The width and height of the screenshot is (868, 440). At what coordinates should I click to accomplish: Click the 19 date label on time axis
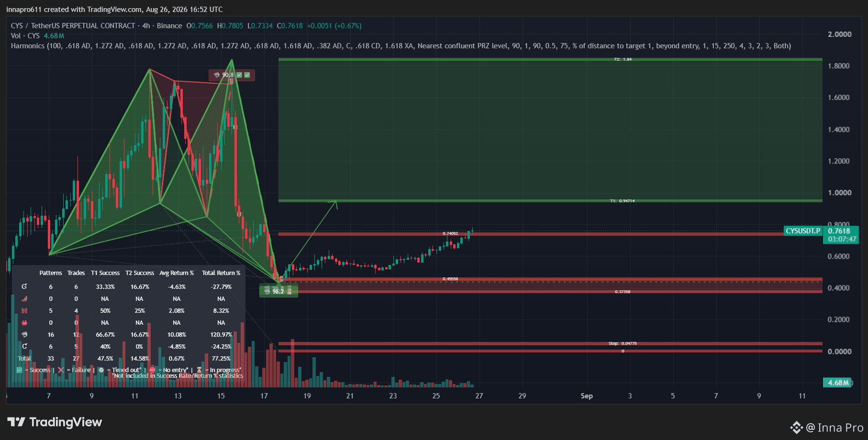click(307, 396)
